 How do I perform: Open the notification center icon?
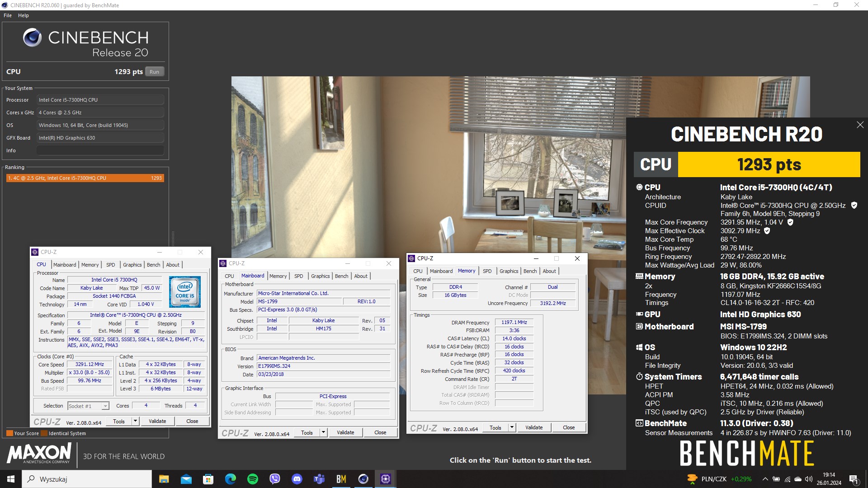point(854,479)
